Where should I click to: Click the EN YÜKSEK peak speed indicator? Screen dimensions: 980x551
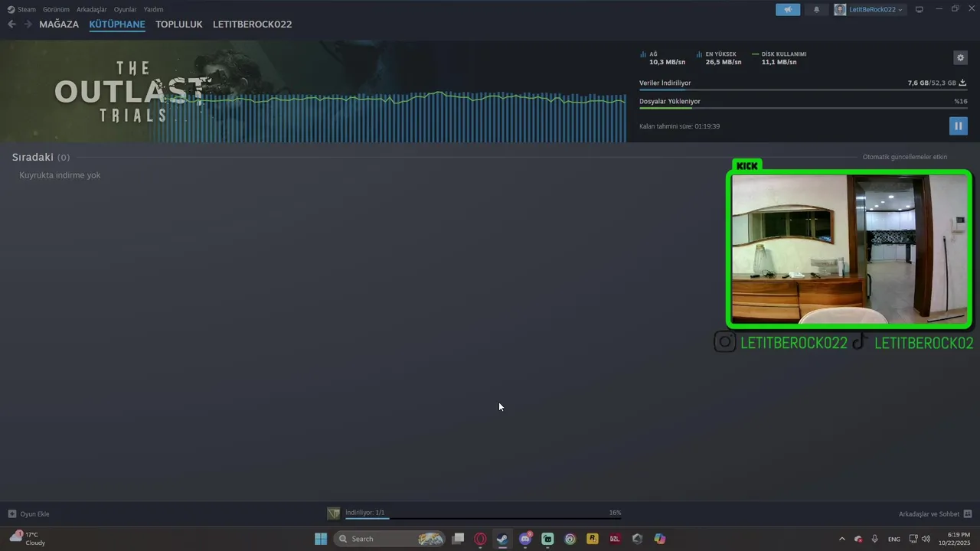point(719,58)
